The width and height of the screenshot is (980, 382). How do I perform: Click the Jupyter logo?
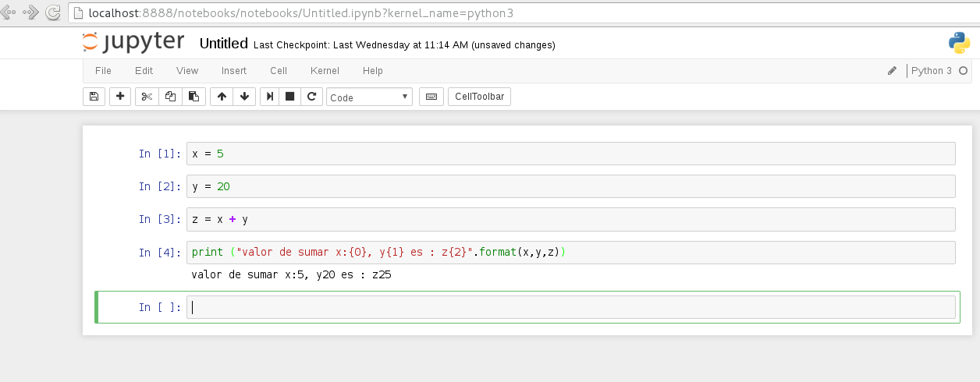point(133,43)
